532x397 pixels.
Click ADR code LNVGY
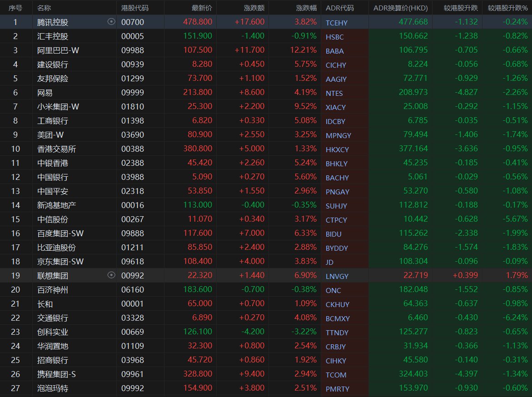(337, 277)
